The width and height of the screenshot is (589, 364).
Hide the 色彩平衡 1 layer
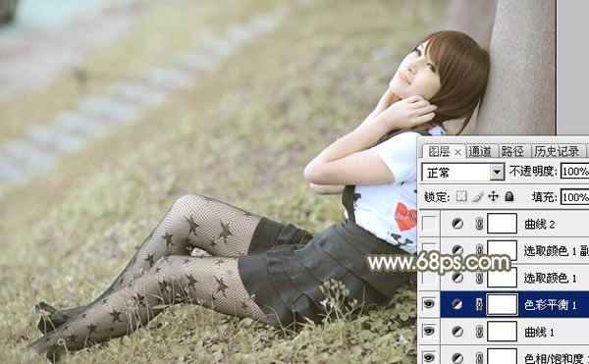429,304
